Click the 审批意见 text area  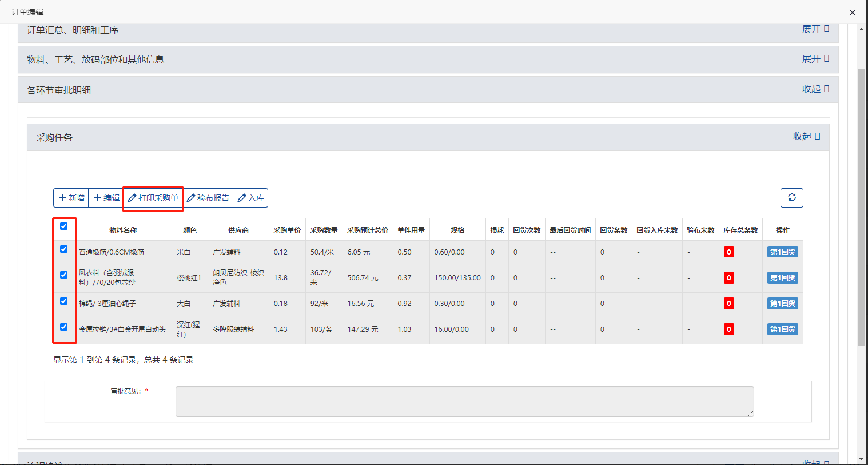click(464, 402)
